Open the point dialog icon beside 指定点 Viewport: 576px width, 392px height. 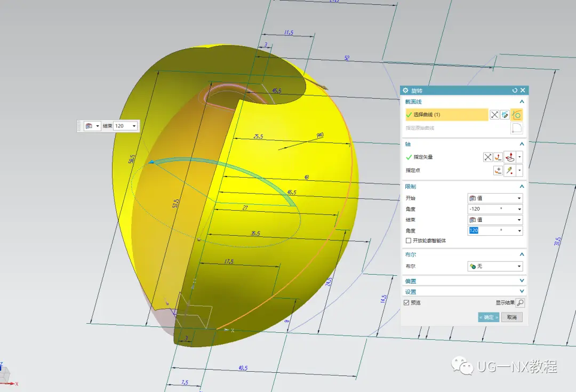[x=498, y=171]
